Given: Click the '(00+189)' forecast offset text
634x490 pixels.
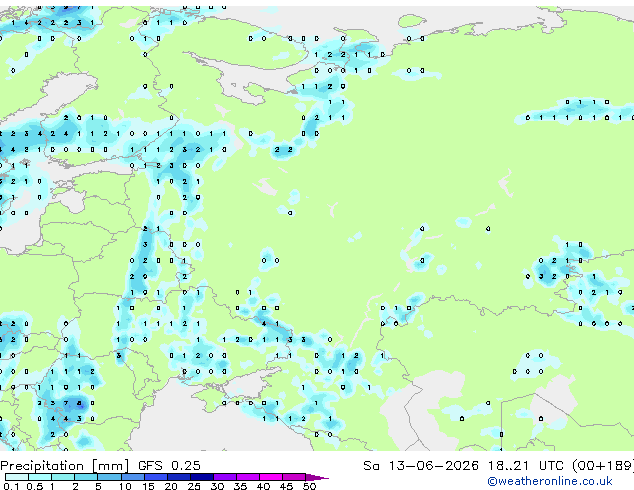Looking at the screenshot, I should click(x=602, y=466).
